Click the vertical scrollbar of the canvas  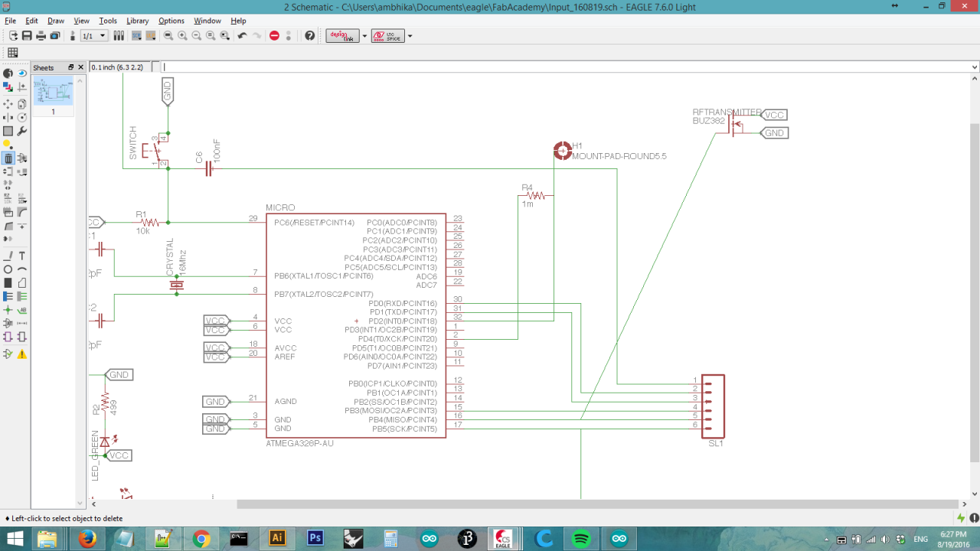[x=975, y=295]
